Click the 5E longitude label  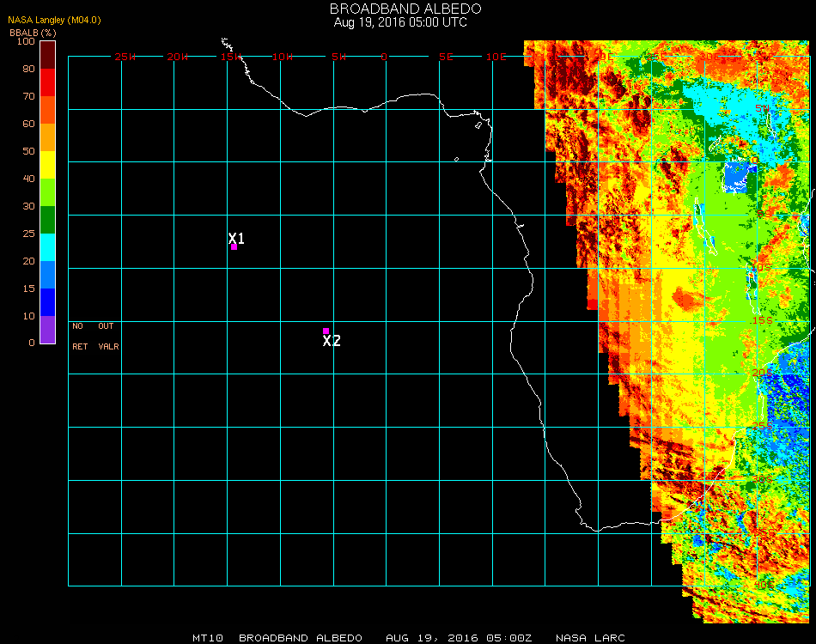[446, 57]
